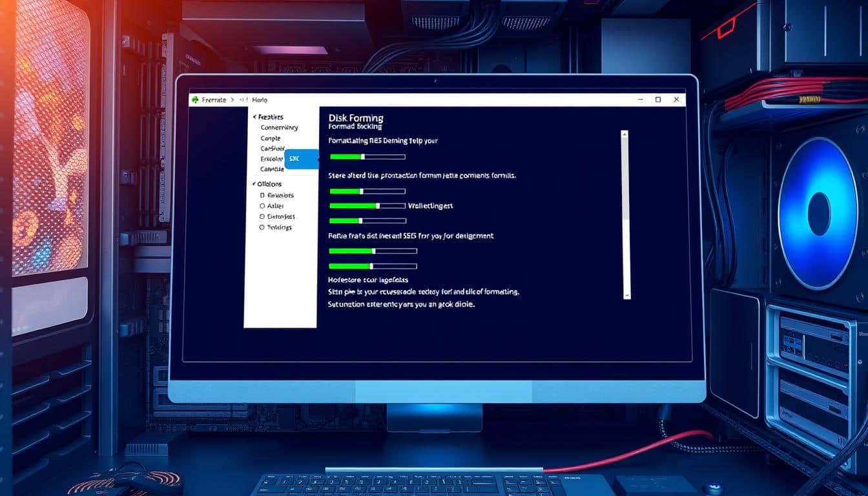Click the scroll up arrow of the panel scrollbar
Image resolution: width=868 pixels, height=496 pixels.
[625, 134]
